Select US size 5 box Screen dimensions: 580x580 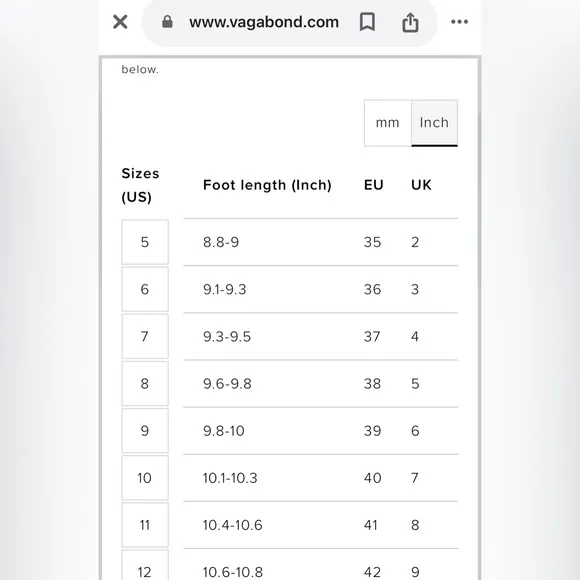(145, 242)
